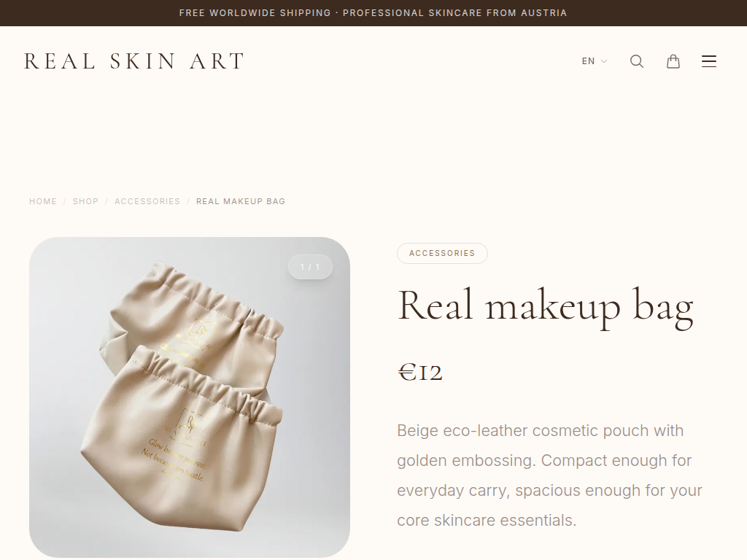Viewport: 747px width, 560px height.
Task: Click the chevron next to EN
Action: 603,61
